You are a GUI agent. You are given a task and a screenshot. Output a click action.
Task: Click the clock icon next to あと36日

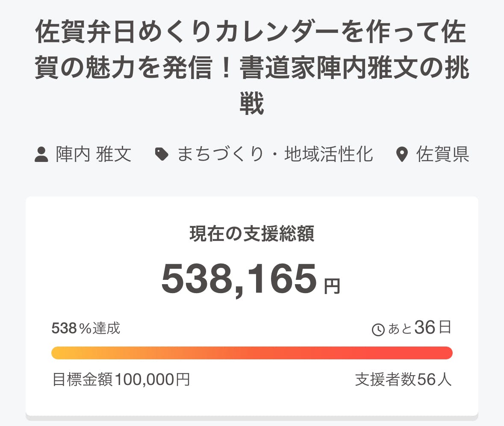378,330
